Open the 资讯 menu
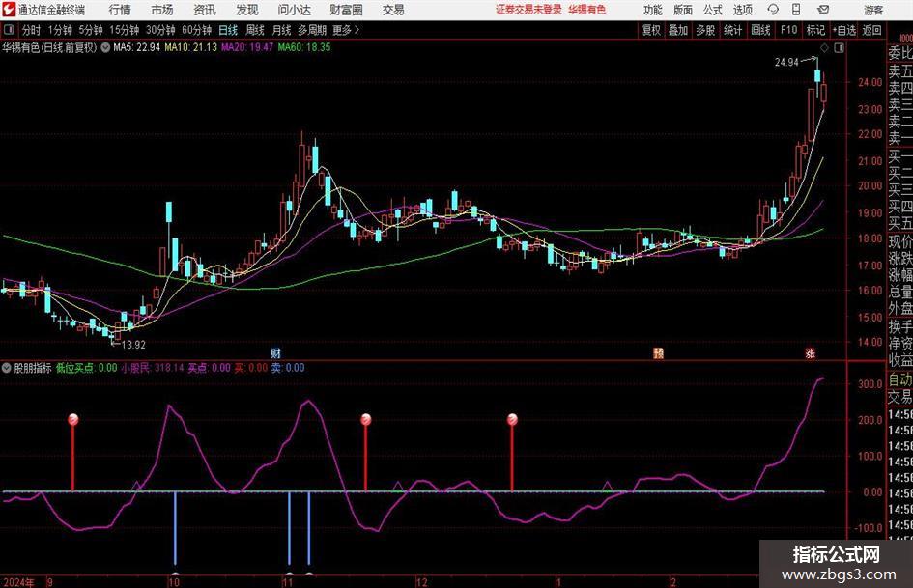 tap(205, 10)
